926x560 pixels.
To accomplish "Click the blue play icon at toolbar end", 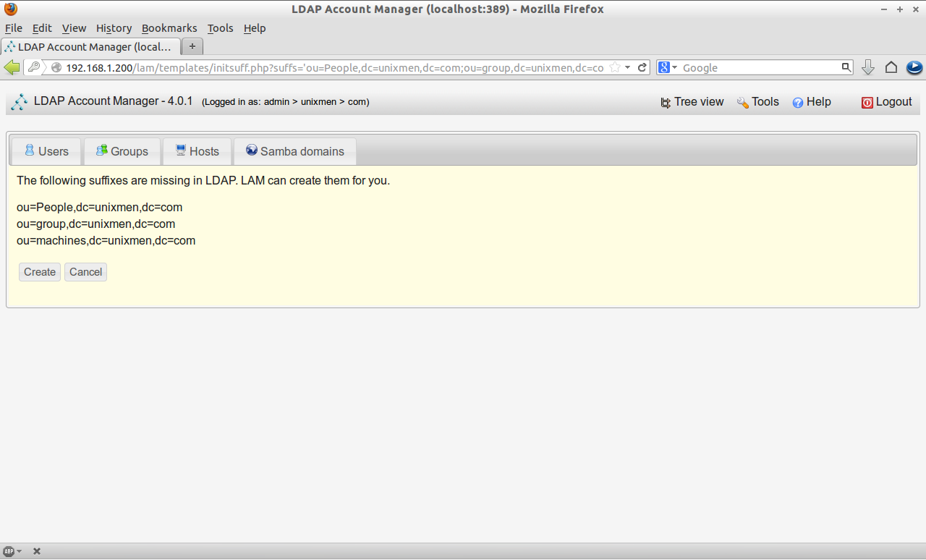I will coord(914,67).
